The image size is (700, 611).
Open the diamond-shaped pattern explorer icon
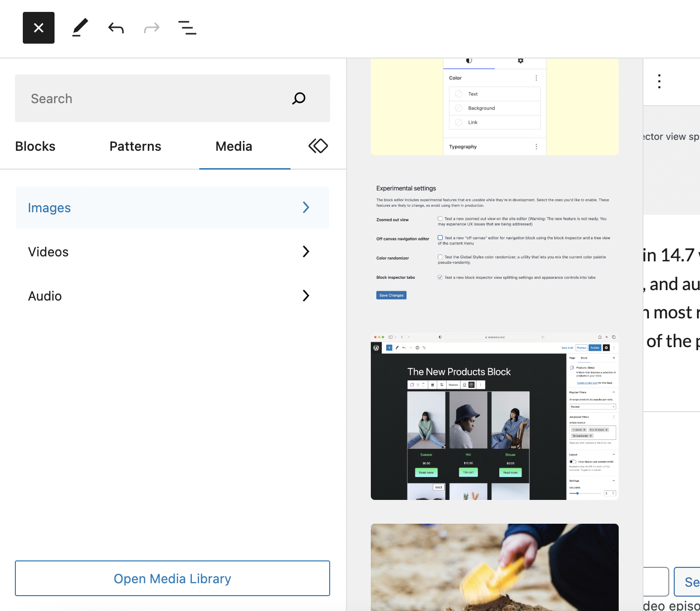tap(318, 146)
